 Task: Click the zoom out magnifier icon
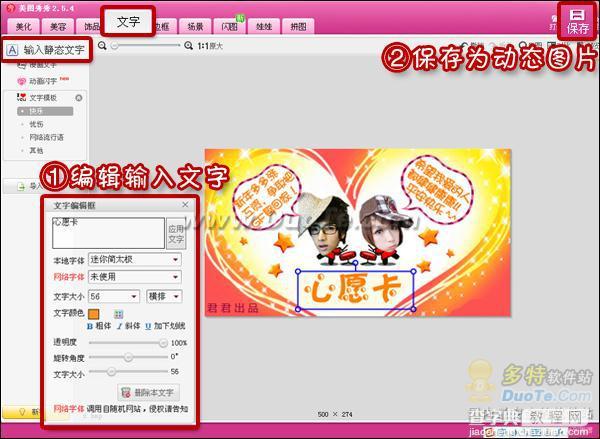102,46
